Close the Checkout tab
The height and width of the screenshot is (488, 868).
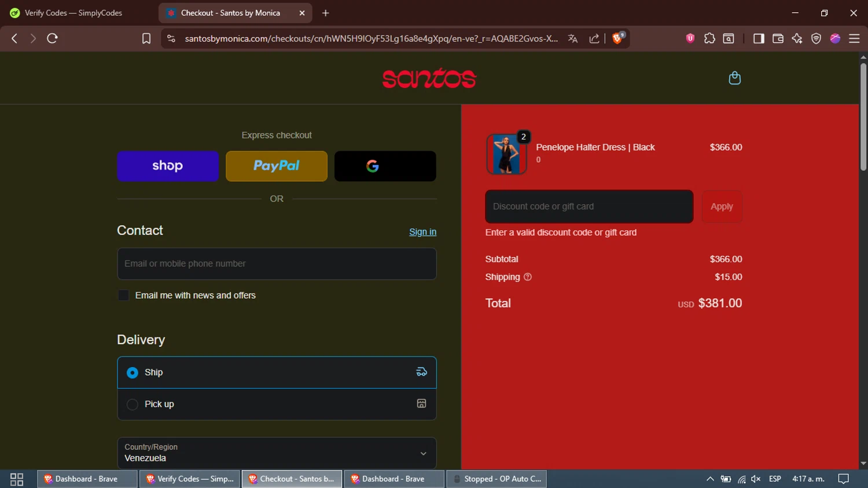(x=302, y=13)
